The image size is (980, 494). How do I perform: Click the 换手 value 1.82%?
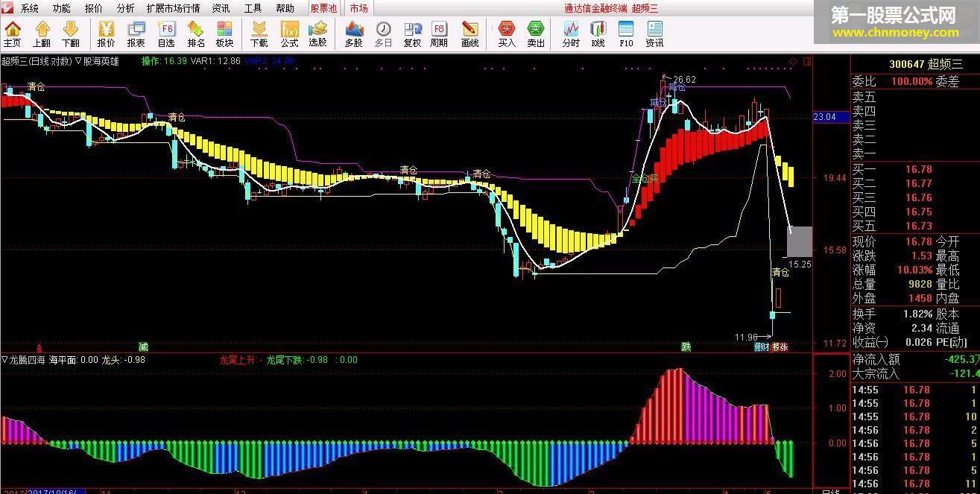[918, 314]
